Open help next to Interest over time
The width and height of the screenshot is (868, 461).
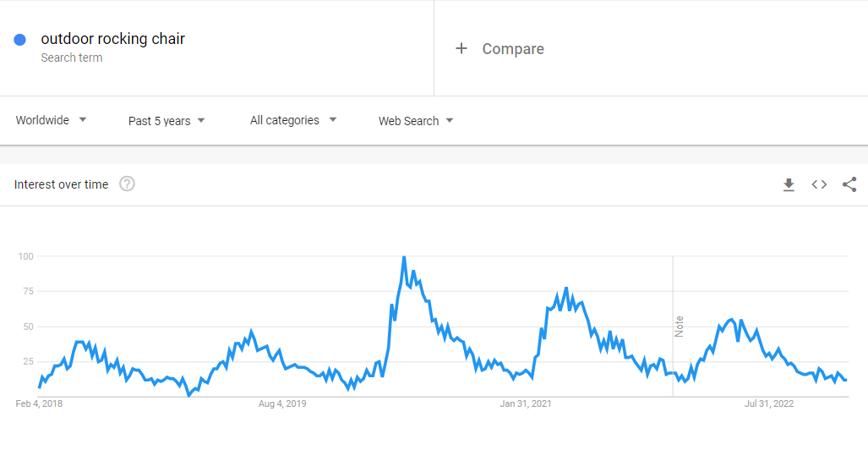tap(127, 184)
